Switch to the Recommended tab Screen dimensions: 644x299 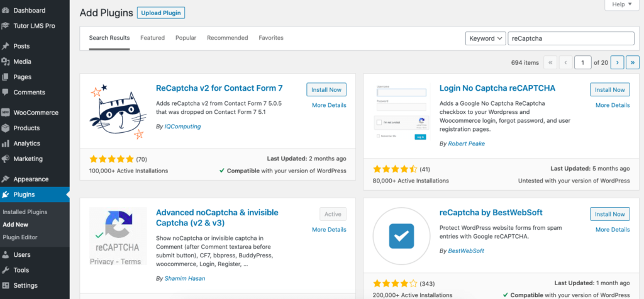pyautogui.click(x=228, y=38)
